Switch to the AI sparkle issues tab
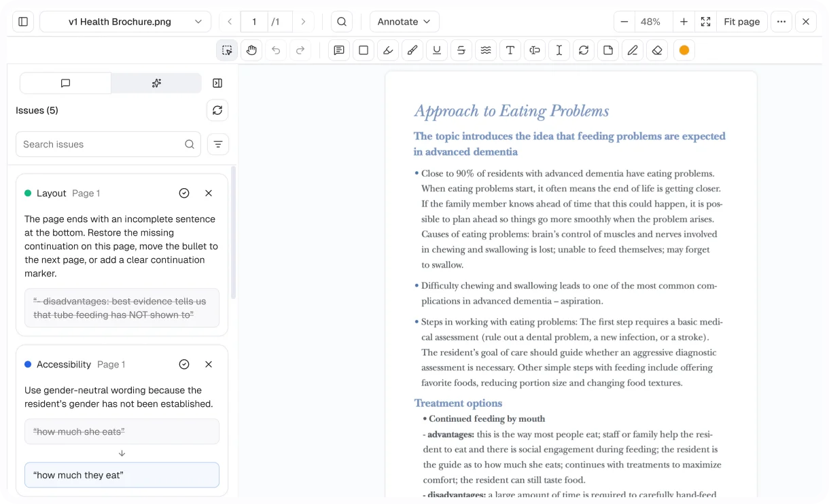 pos(156,83)
